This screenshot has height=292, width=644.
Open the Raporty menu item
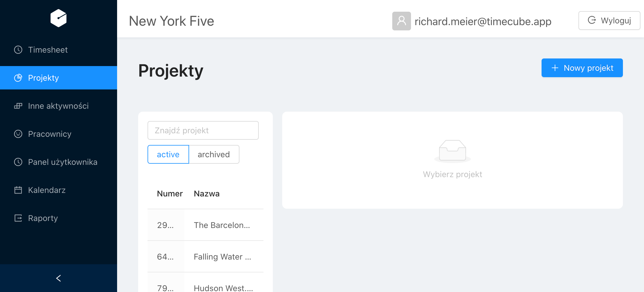pyautogui.click(x=59, y=218)
